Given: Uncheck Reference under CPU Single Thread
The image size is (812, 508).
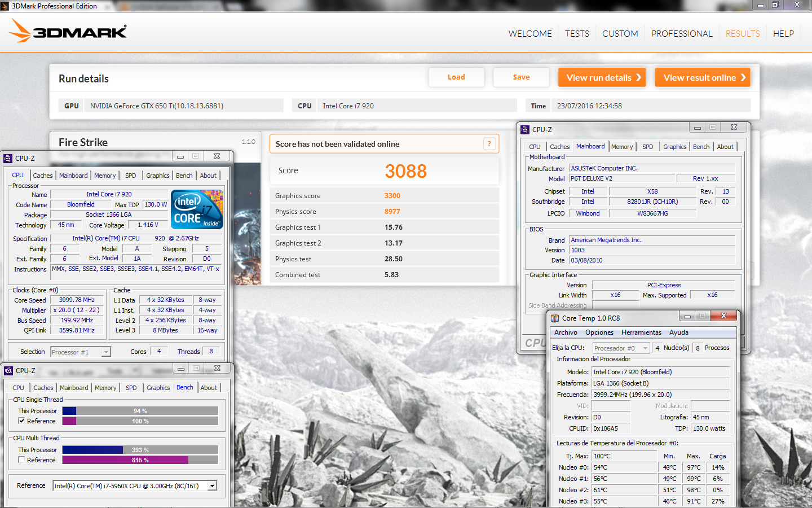Looking at the screenshot, I should coord(21,421).
